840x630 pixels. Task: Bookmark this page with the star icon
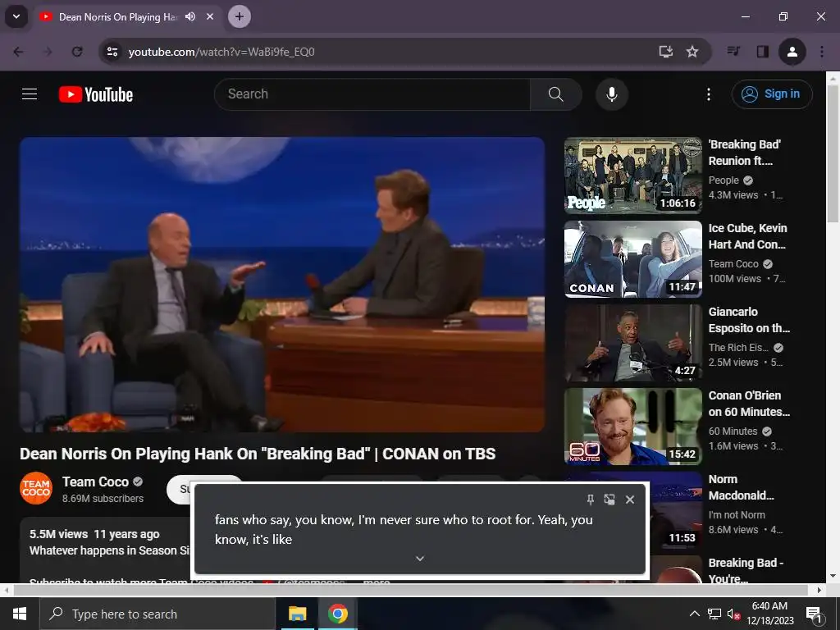click(692, 52)
